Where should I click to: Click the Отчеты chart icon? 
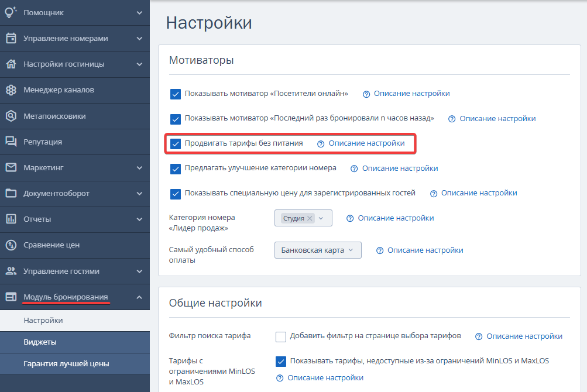(x=11, y=219)
